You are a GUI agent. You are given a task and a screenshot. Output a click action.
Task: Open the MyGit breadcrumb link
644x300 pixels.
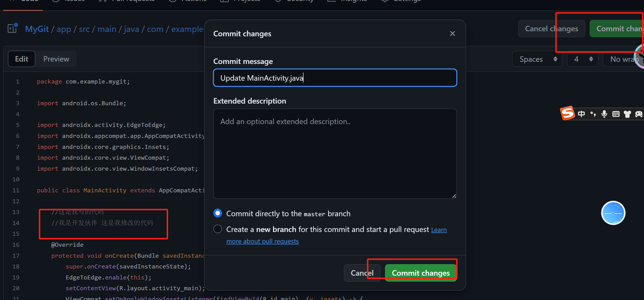[x=37, y=29]
